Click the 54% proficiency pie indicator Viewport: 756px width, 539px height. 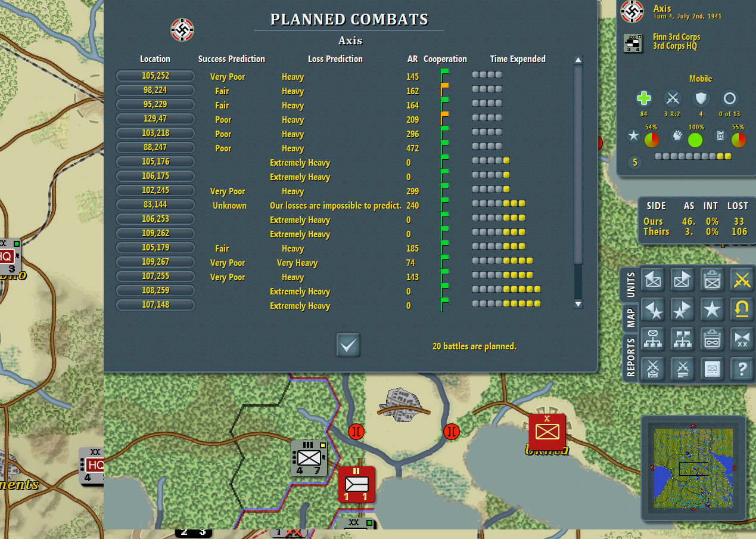652,140
